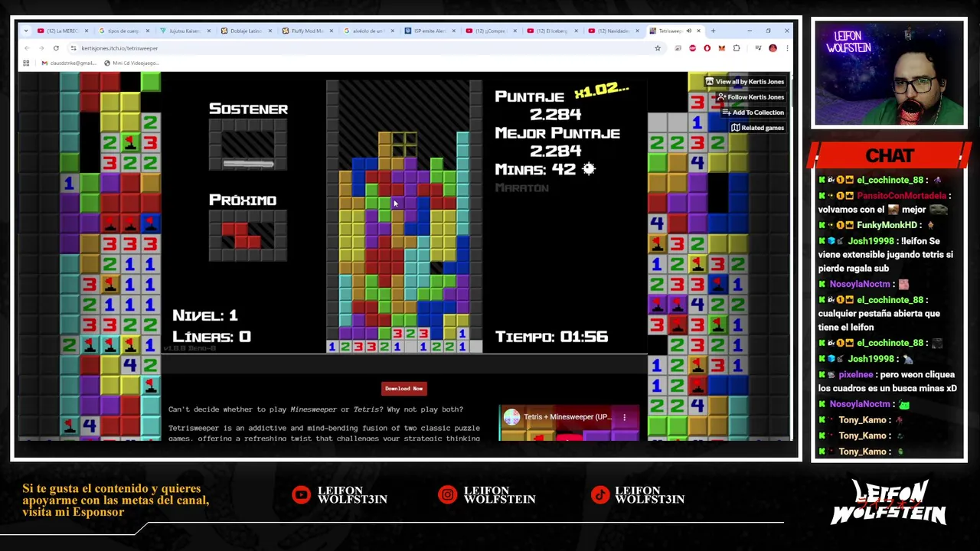Open the Mini Cd Videojuego bookmark
Viewport: 980px width, 551px height.
pyautogui.click(x=131, y=63)
